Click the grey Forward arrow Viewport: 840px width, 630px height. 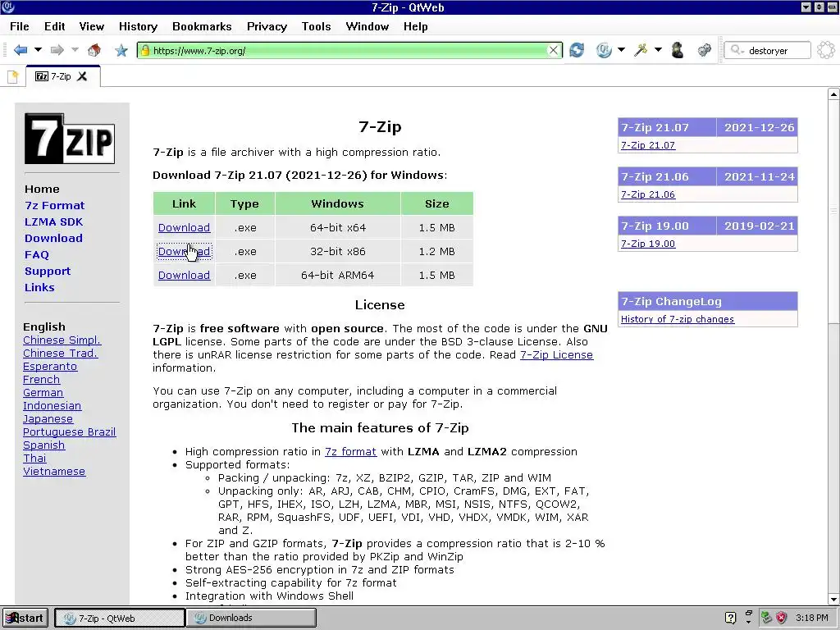point(57,50)
